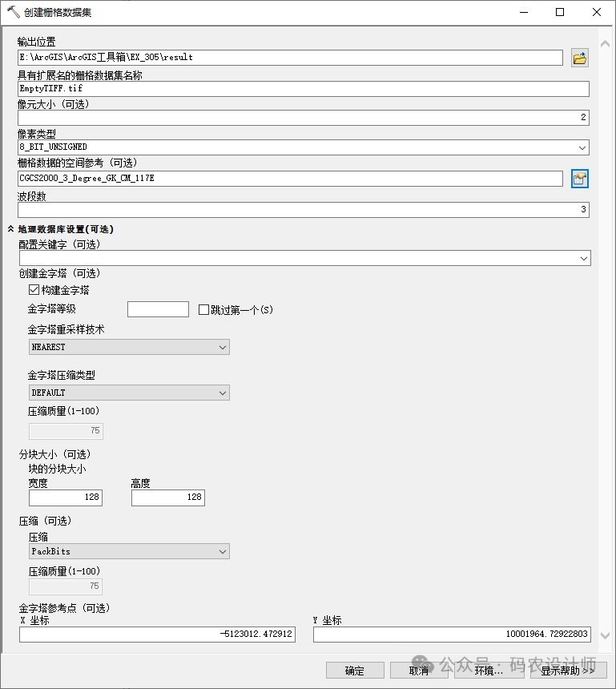This screenshot has width=616, height=689.
Task: Click the tile width input field
Action: tap(65, 498)
